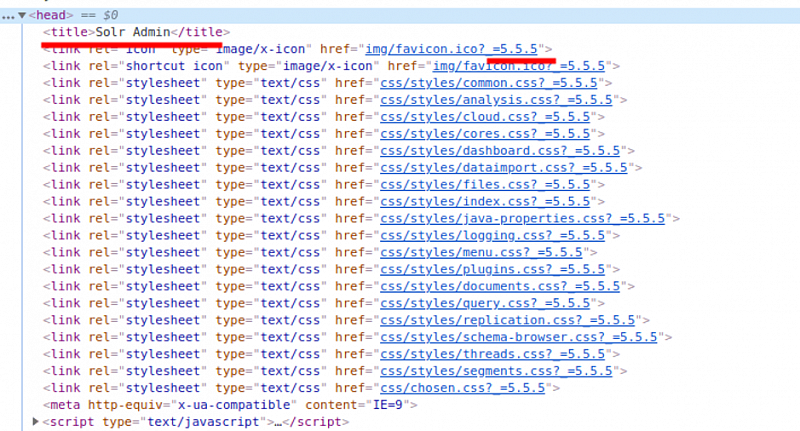Open favicon link in the shortcut icon row
800x431 pixels.
(519, 66)
